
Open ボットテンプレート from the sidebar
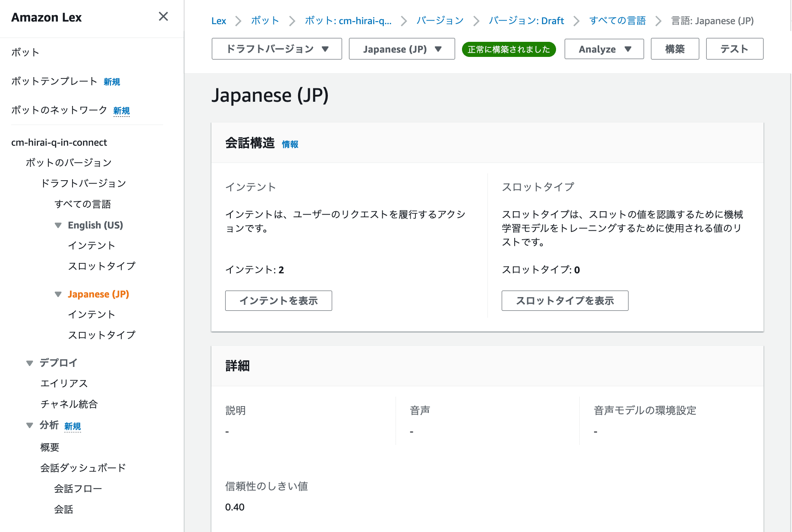(53, 81)
